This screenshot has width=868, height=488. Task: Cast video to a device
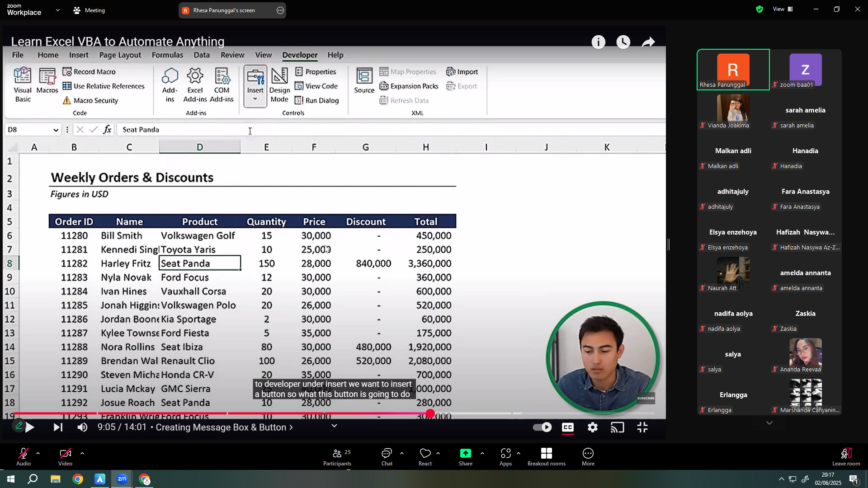[x=618, y=427]
